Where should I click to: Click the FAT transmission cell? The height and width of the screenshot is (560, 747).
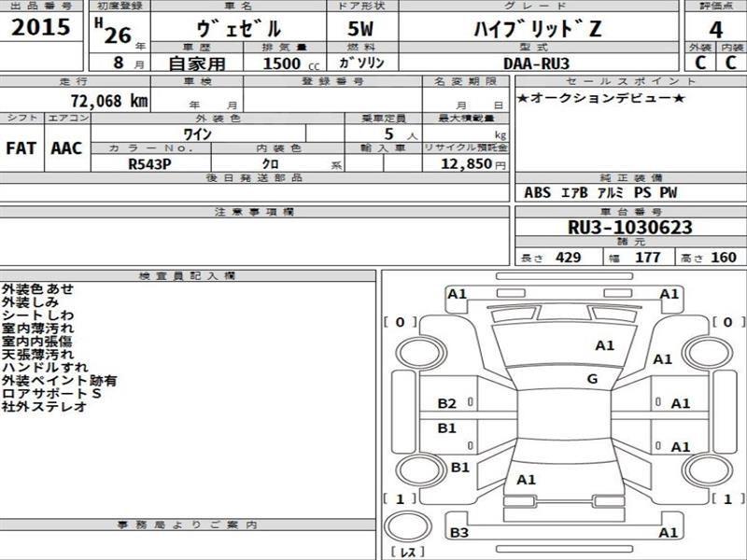click(x=21, y=149)
